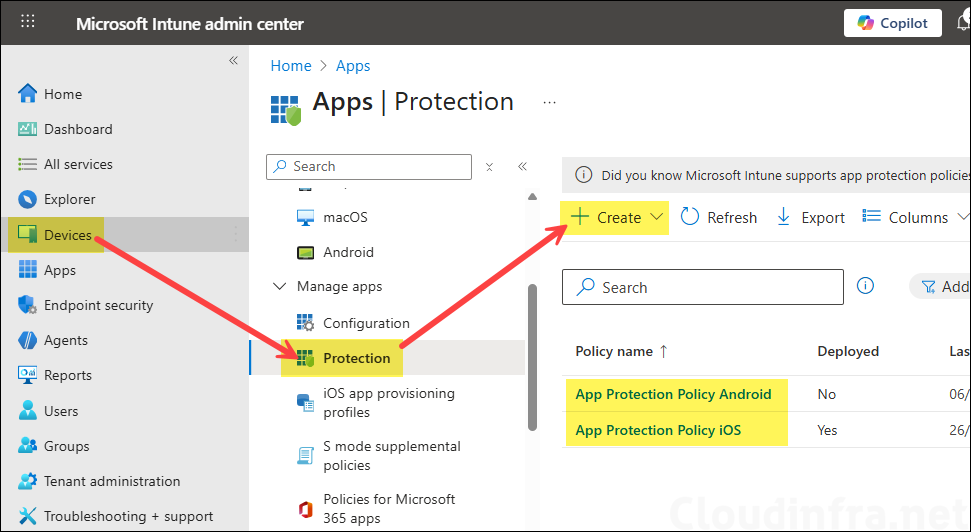Click the Export button
Screen dimensions: 971x532
pos(810,217)
